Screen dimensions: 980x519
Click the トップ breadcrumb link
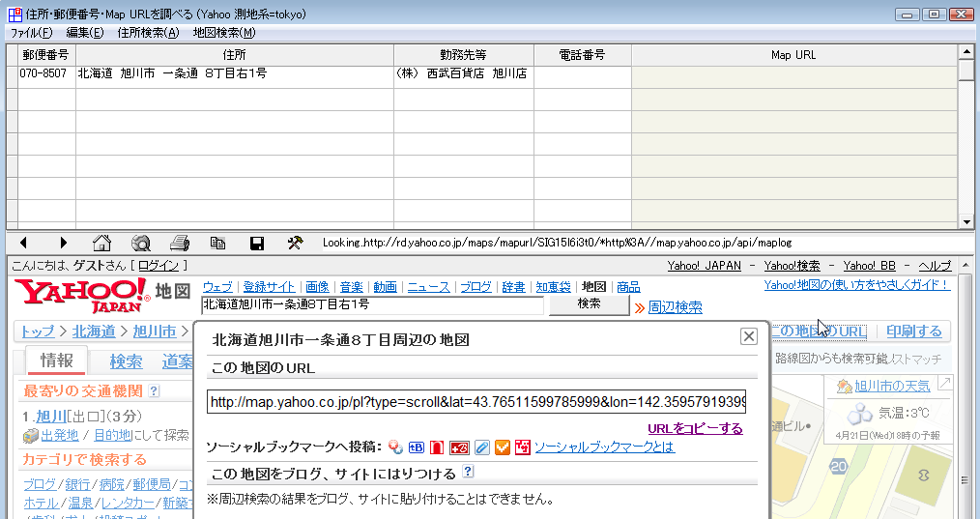(37, 332)
